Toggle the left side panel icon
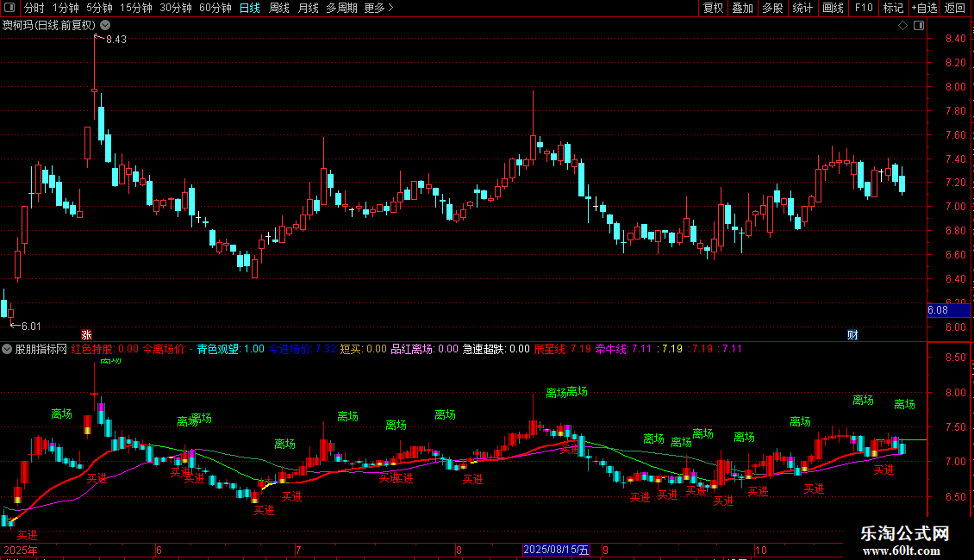The height and width of the screenshot is (560, 974). [9, 8]
